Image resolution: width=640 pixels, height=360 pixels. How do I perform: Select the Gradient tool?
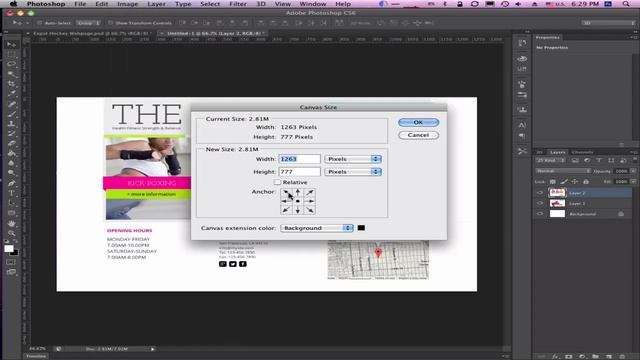click(11, 153)
